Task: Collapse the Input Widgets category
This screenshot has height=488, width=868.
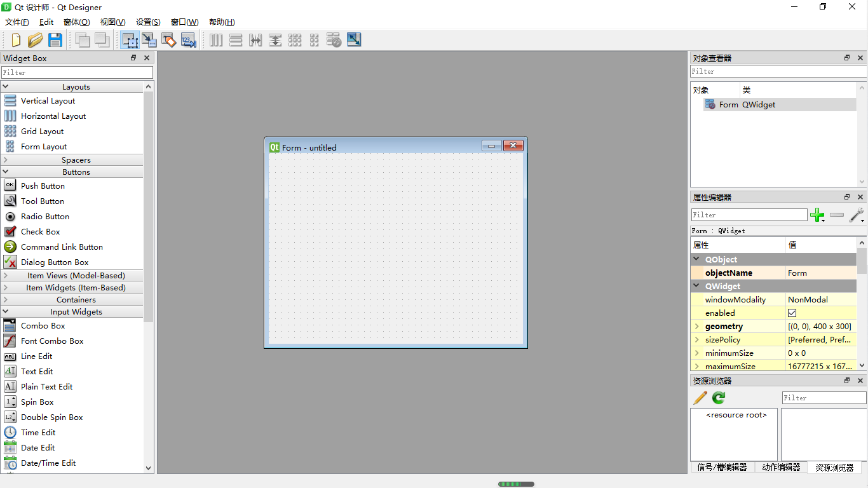Action: [6, 311]
